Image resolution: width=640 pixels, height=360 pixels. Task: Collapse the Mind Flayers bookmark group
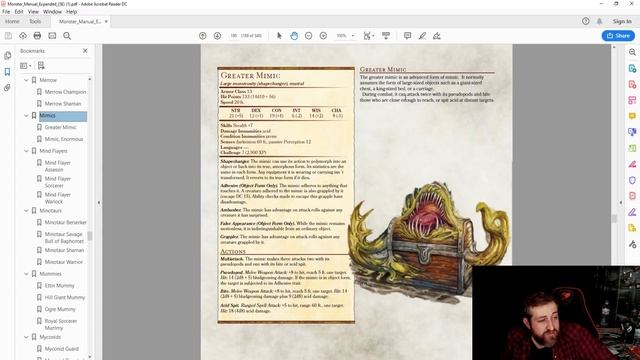(26, 151)
